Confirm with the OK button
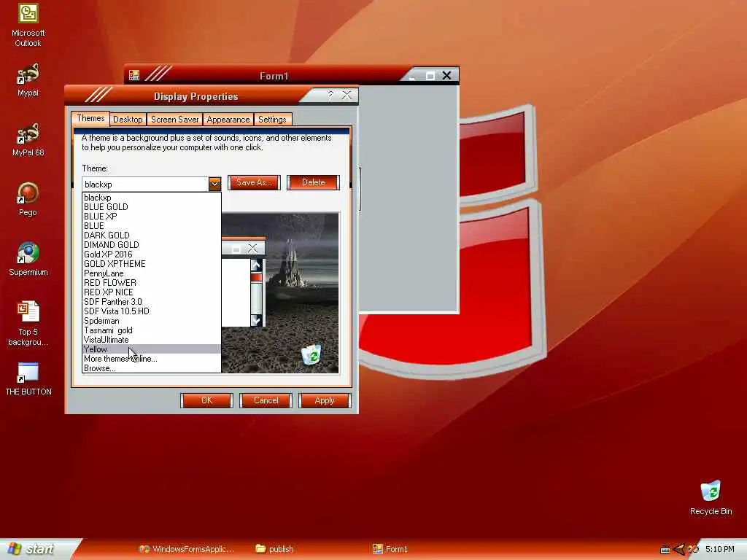This screenshot has width=747, height=560. tap(206, 400)
